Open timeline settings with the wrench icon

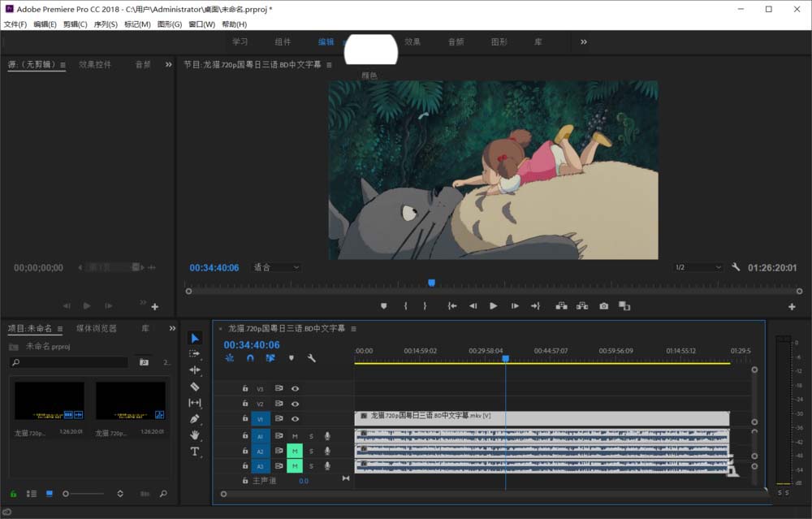tap(309, 358)
